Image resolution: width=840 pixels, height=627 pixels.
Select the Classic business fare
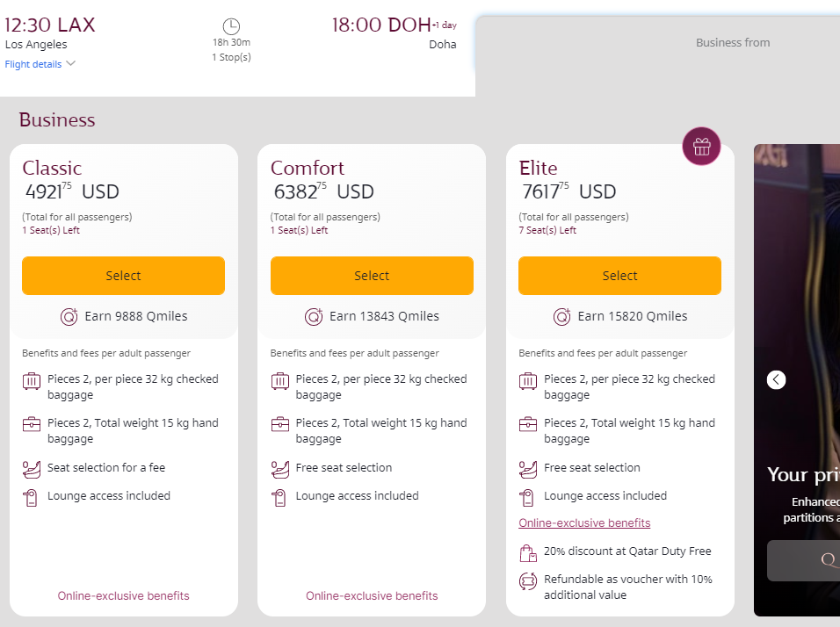tap(123, 276)
